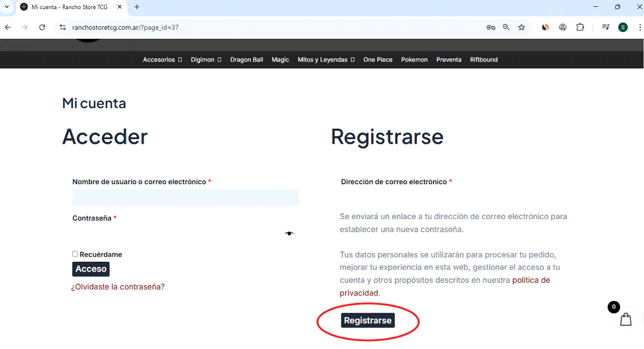
Task: Open the One Piece category
Action: pos(378,60)
